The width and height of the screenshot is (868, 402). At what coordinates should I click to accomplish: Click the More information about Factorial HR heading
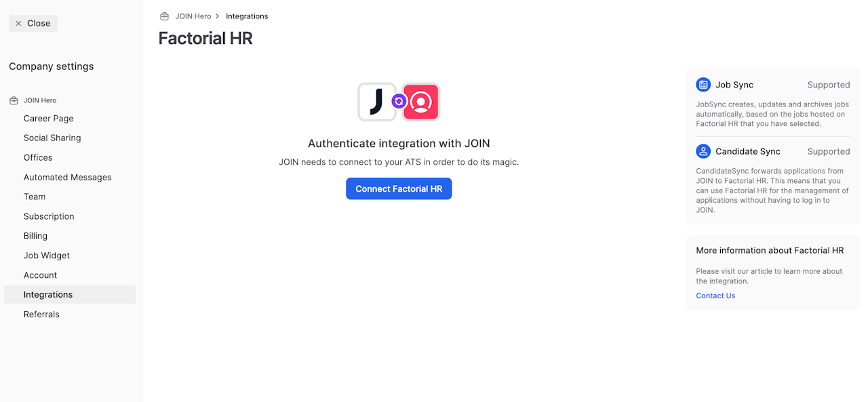(x=770, y=250)
